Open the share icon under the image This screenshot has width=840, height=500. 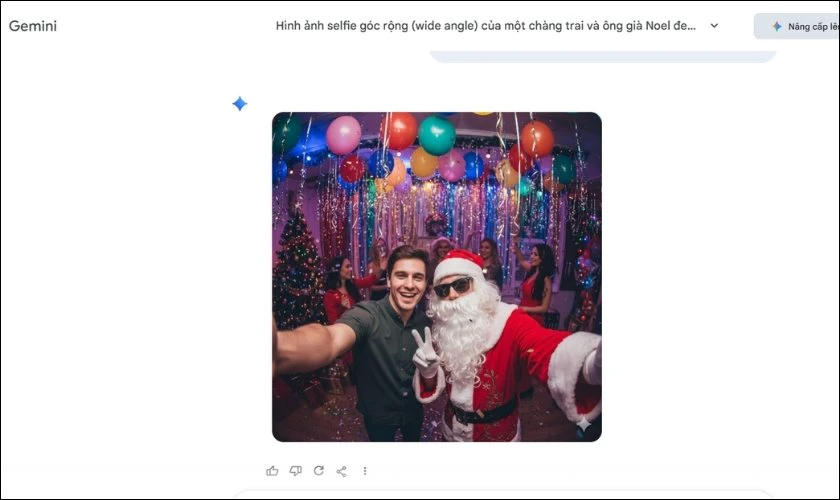[x=341, y=470]
